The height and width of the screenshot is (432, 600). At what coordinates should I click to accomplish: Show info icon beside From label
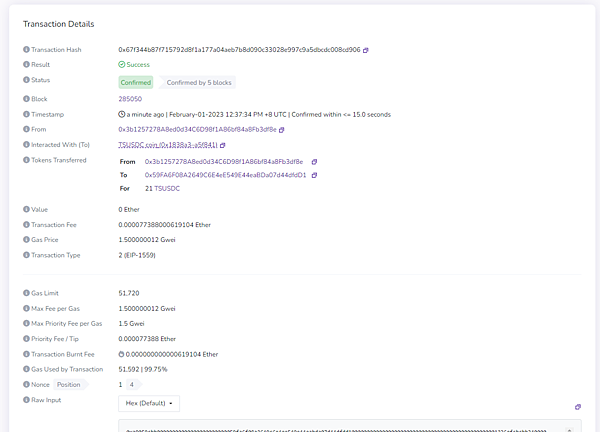(x=26, y=129)
